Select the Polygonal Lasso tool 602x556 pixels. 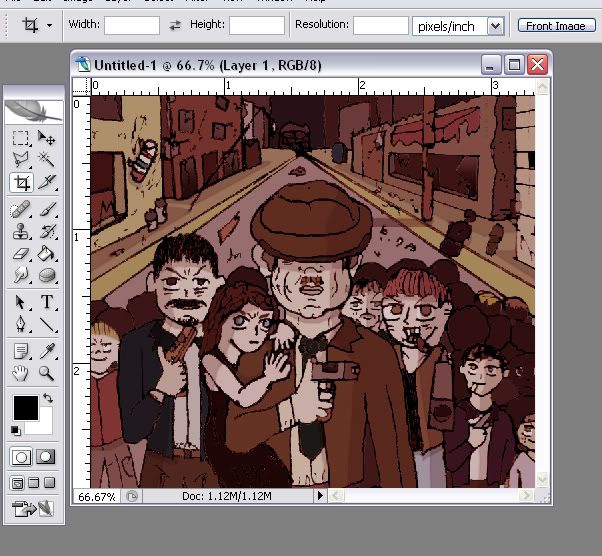(20, 159)
